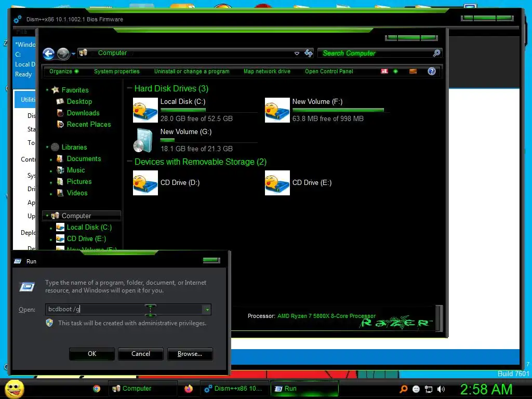The height and width of the screenshot is (399, 532).
Task: Collapse the Favorites tree node
Action: 47,90
